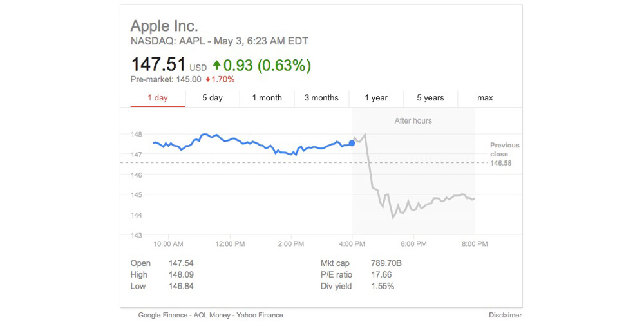Show the 3 months chart range
This screenshot has height=322, width=644.
tap(321, 98)
